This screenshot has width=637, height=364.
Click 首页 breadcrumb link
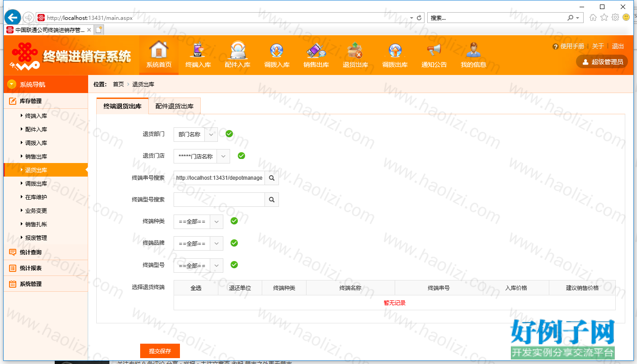tap(118, 84)
